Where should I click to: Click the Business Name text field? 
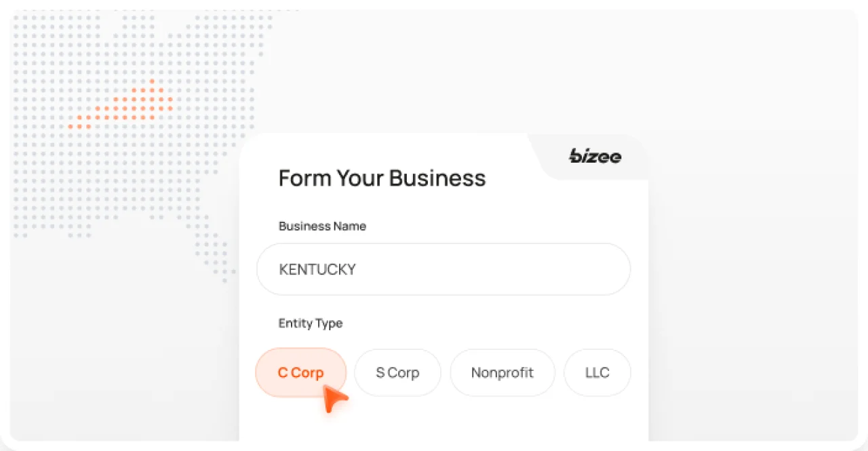click(x=443, y=269)
